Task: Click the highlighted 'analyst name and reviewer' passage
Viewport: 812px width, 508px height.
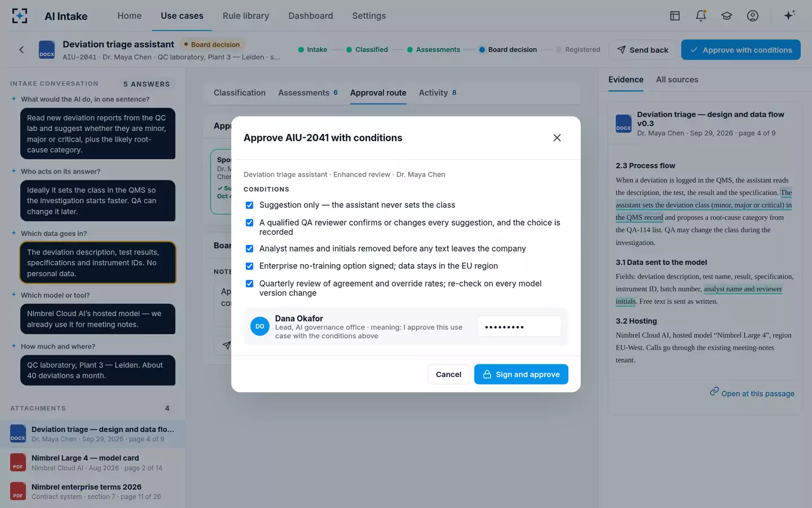Action: (x=743, y=289)
